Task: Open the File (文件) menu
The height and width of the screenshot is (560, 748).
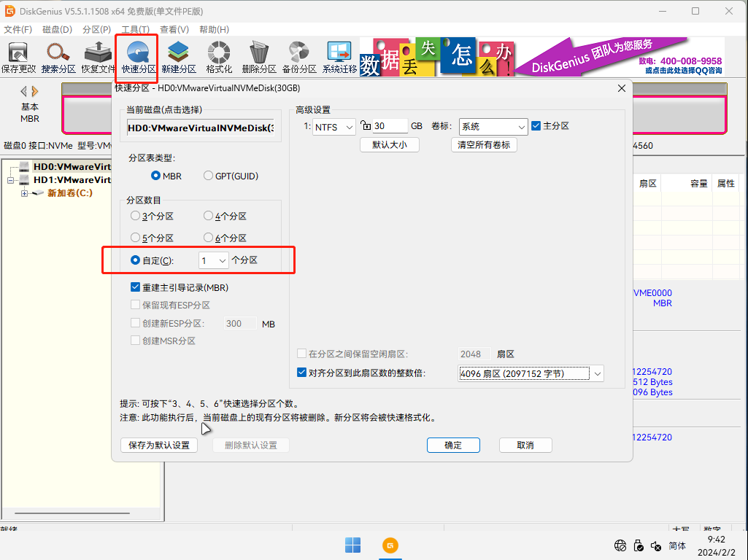Action: 18,30
